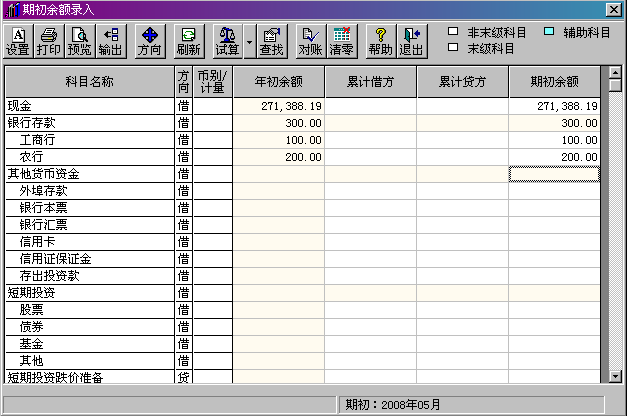Viewport: 627px width, 416px height.
Task: Click the 科目名称 column header
Action: coord(90,82)
